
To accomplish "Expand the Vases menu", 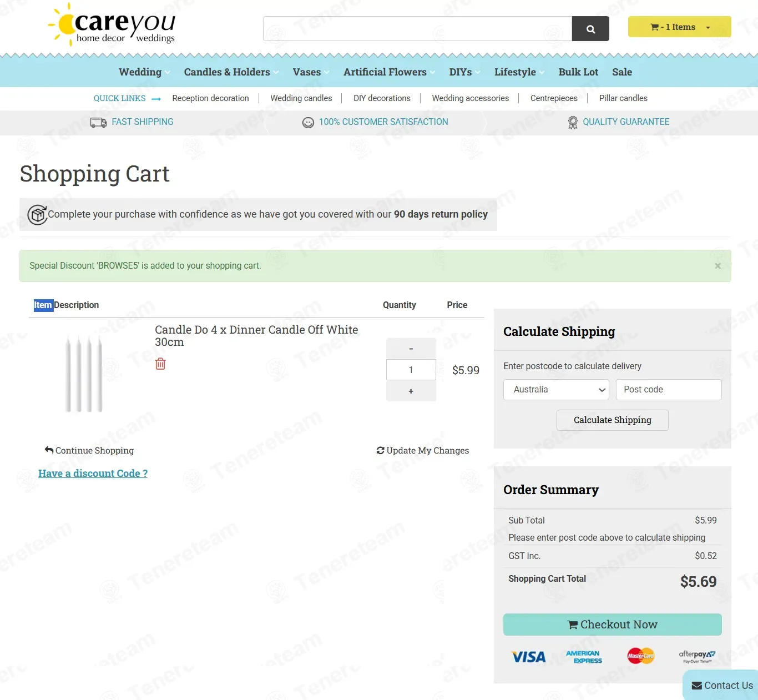I will (x=311, y=72).
